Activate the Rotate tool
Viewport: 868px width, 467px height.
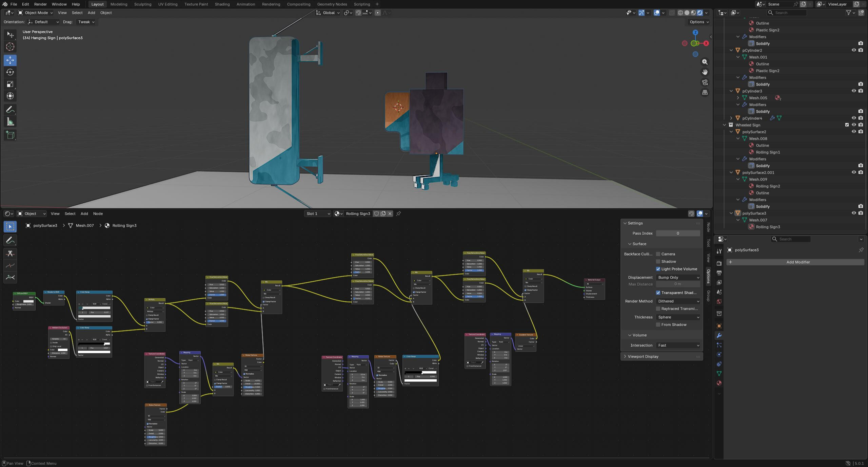[10, 72]
